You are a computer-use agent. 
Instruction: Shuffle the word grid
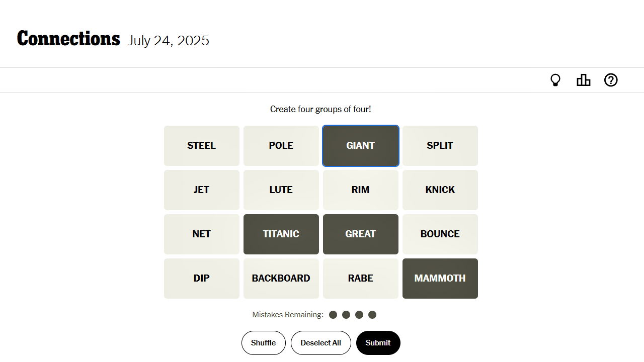point(263,342)
